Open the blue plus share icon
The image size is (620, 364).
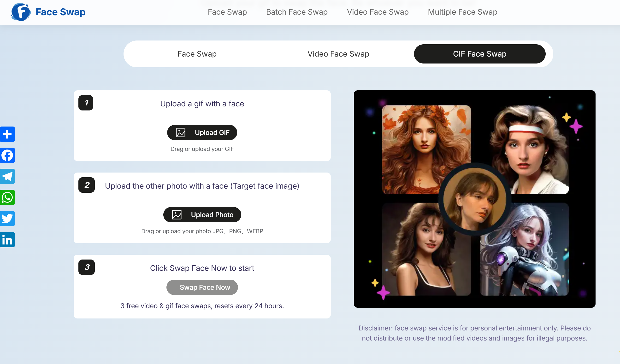tap(7, 134)
